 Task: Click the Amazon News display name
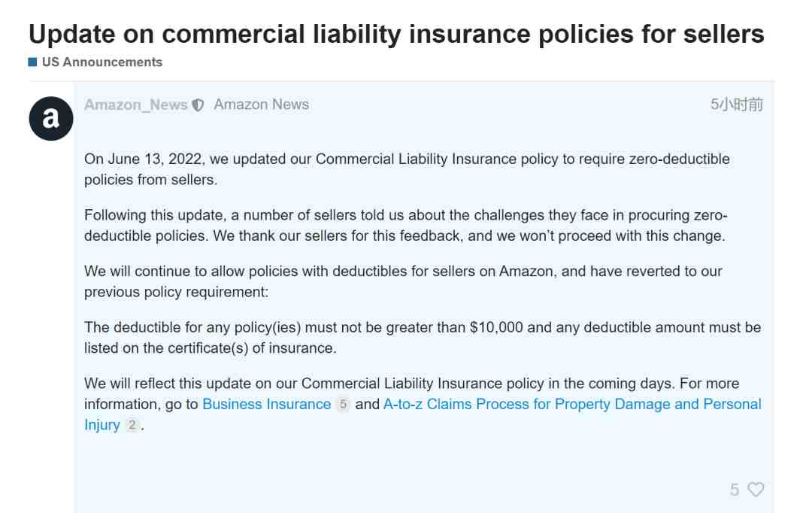pos(262,105)
